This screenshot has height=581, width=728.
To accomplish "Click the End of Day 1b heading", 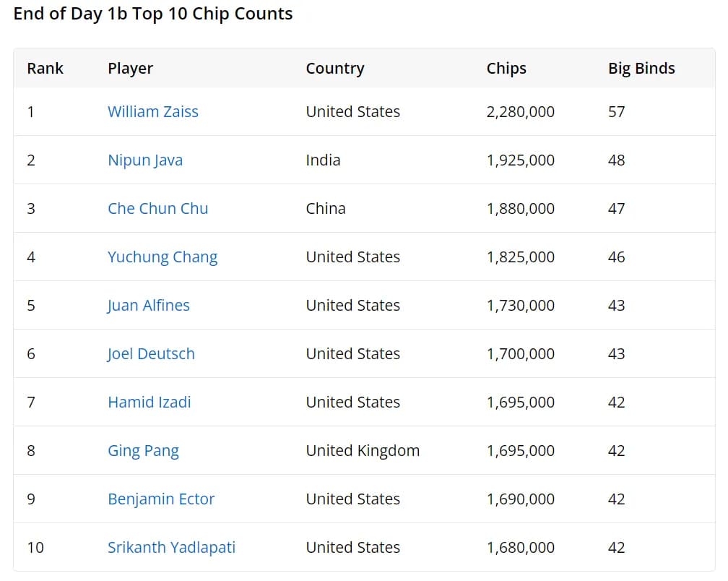I will (153, 14).
